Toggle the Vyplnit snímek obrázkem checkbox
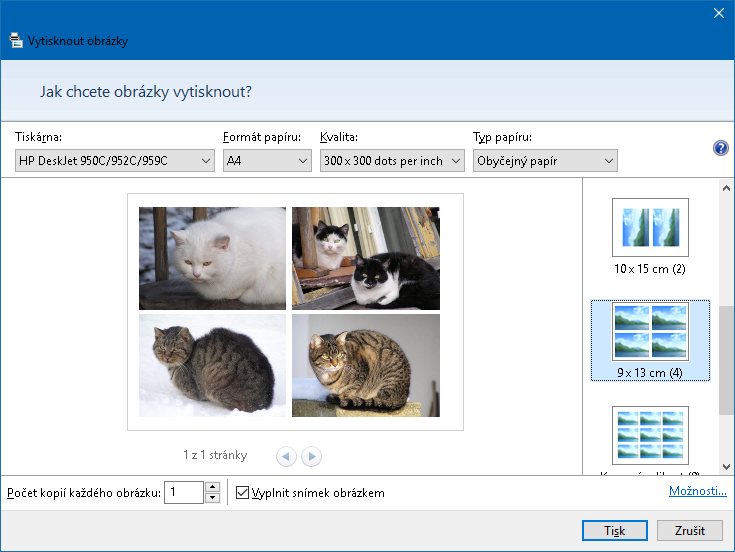 [242, 492]
